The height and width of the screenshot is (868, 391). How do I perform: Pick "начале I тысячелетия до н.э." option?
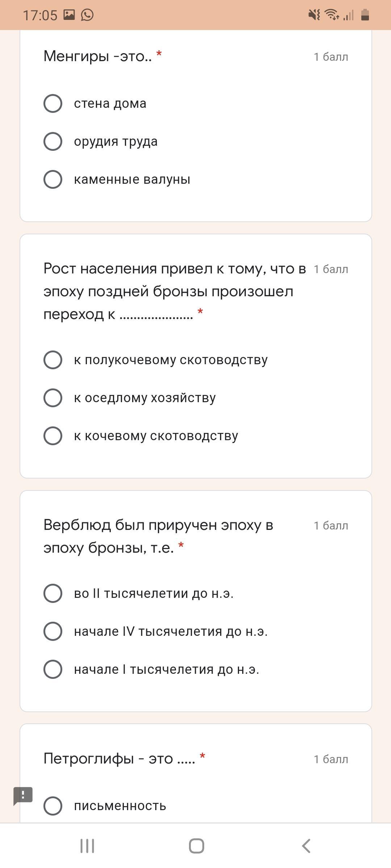53,669
